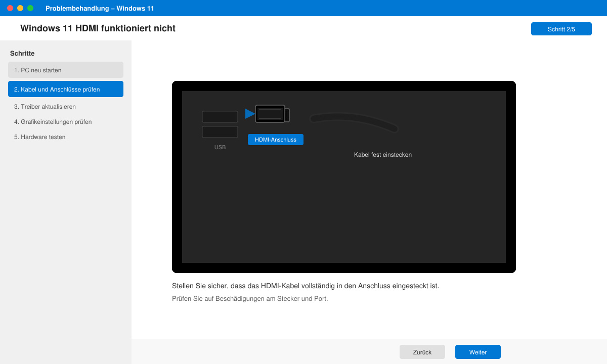Select step 2 Kabel und Anschlüsse prüfen

66,89
